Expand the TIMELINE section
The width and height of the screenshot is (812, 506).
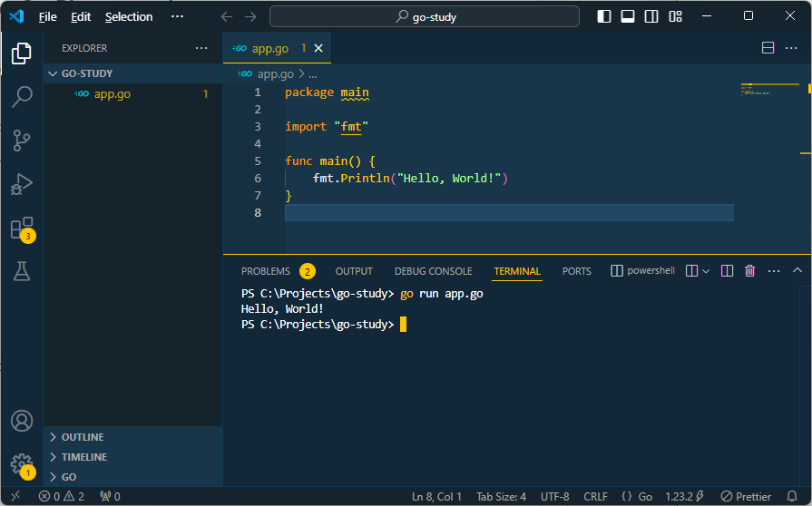click(x=83, y=457)
